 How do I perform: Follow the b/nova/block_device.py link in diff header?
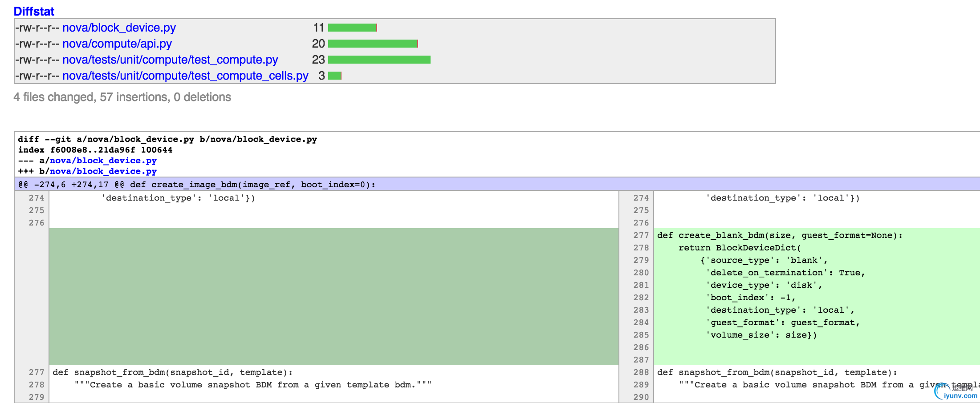(103, 171)
